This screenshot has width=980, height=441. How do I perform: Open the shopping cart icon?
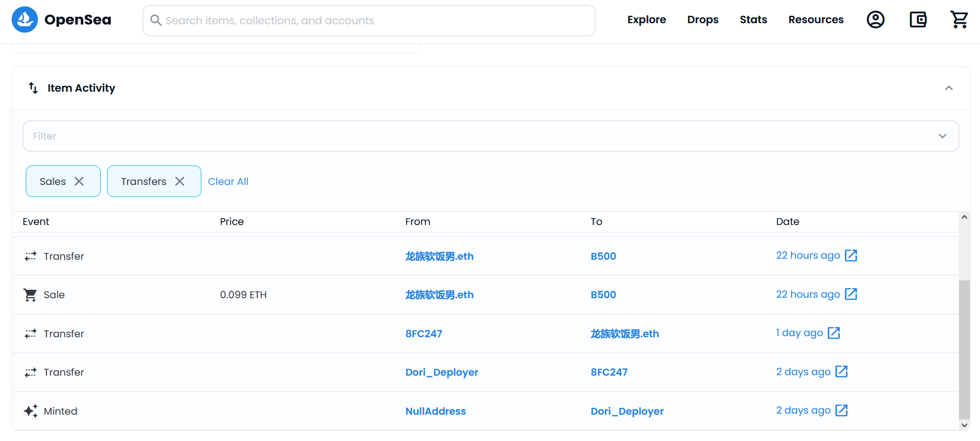pyautogui.click(x=959, y=19)
